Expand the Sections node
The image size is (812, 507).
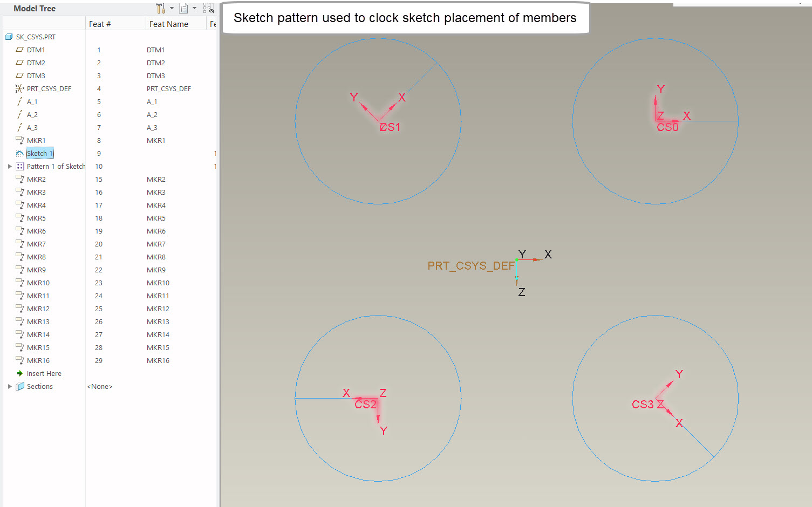point(9,386)
